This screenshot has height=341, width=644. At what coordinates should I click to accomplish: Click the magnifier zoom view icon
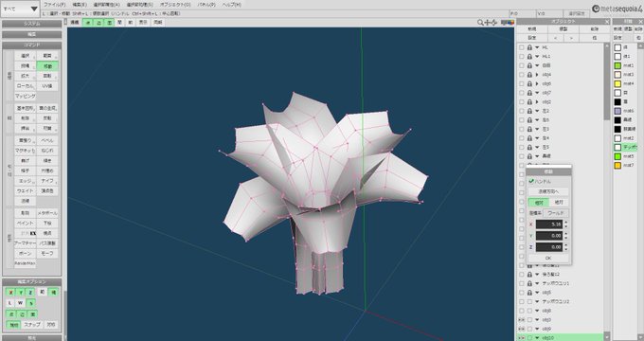pos(480,23)
